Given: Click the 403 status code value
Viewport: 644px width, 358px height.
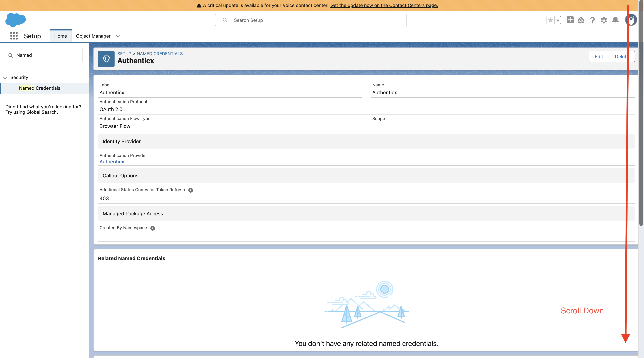Looking at the screenshot, I should [104, 198].
